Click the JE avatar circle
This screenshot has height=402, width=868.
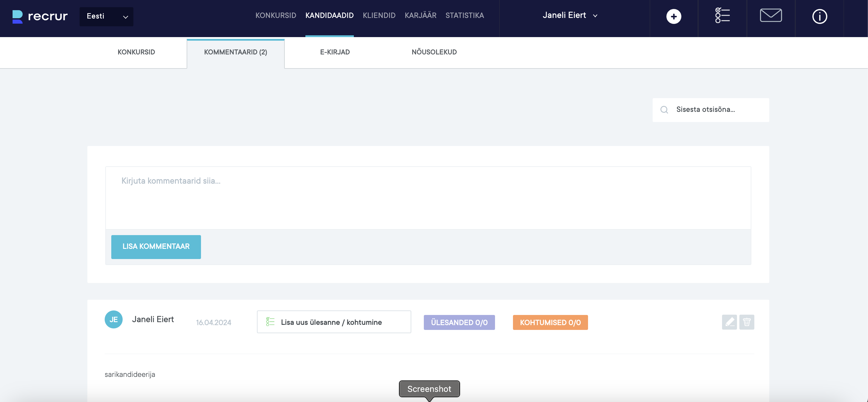click(x=114, y=319)
